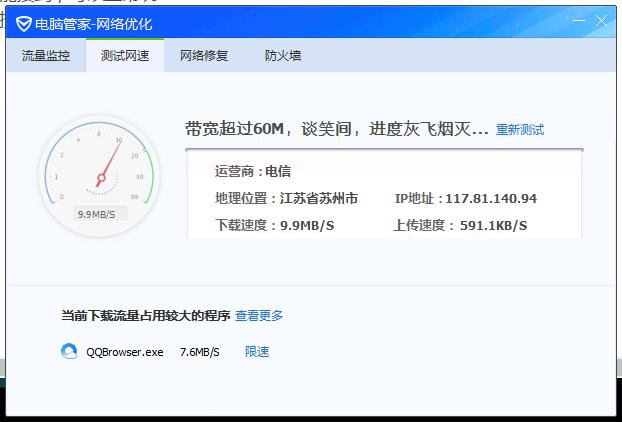The height and width of the screenshot is (422, 622).
Task: Click the 重新测试 link
Action: pos(520,130)
